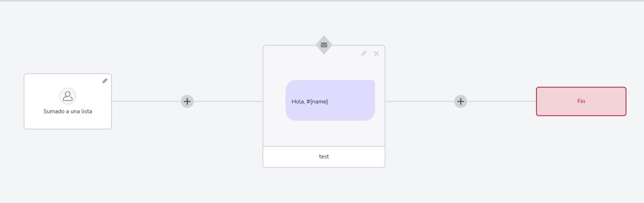The image size is (644, 203).
Task: Click the envelope diamond icon atop email node
Action: (324, 45)
